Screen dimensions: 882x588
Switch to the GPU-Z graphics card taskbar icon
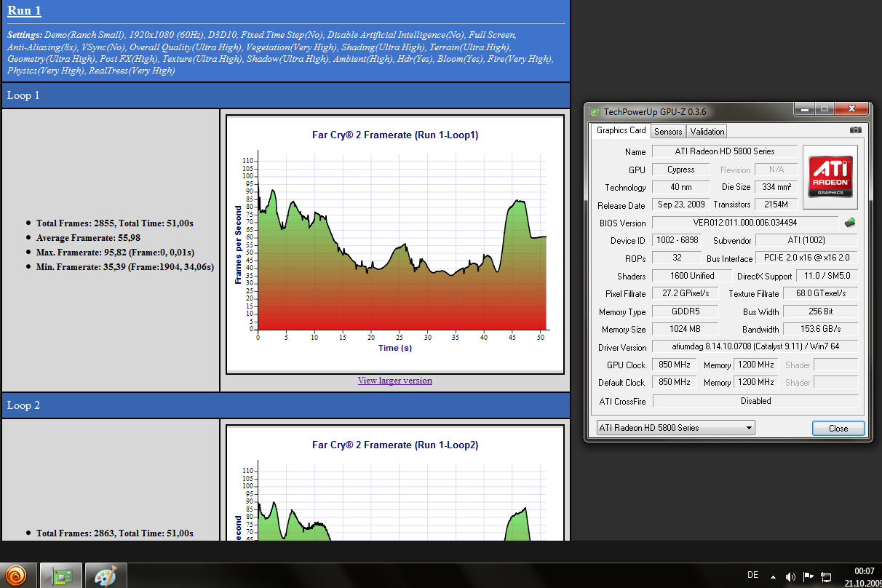60,576
